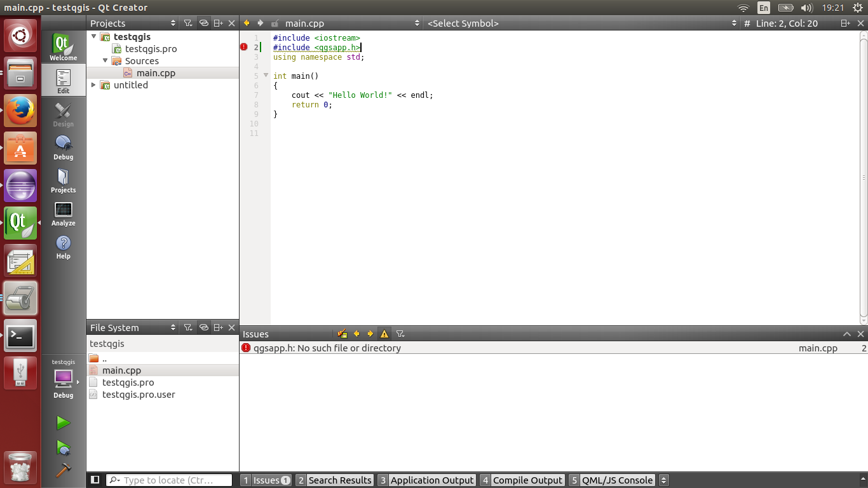Collapse the testqgis project tree
This screenshot has height=488, width=868.
pyautogui.click(x=94, y=37)
